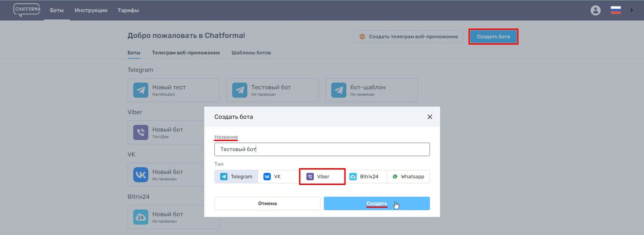Open the user account profile icon

coord(596,10)
